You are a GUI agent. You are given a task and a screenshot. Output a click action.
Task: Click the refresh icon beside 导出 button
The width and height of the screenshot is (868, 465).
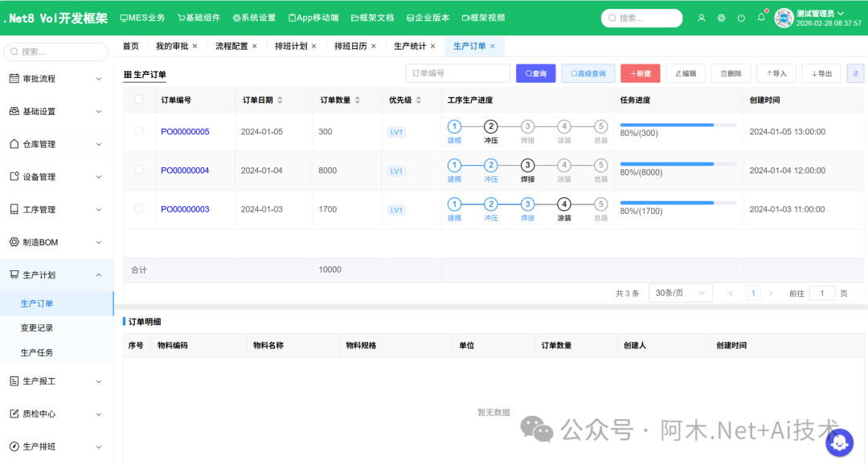[855, 72]
